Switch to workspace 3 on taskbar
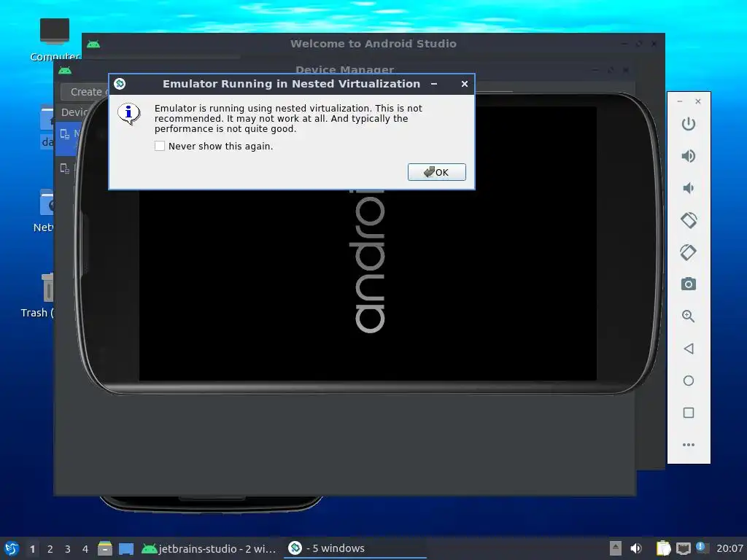Screen dimensions: 747x560 click(68, 549)
